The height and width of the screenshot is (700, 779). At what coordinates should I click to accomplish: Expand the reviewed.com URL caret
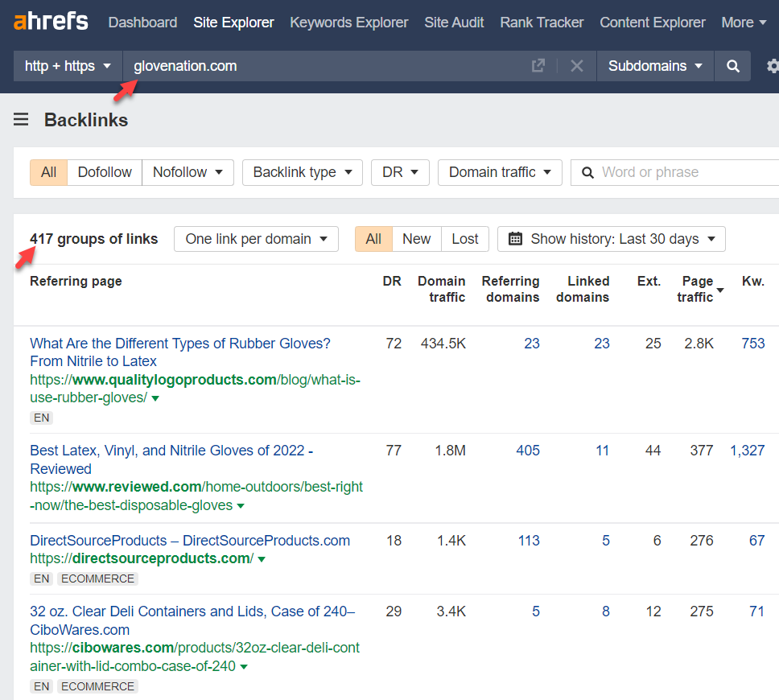pyautogui.click(x=241, y=506)
